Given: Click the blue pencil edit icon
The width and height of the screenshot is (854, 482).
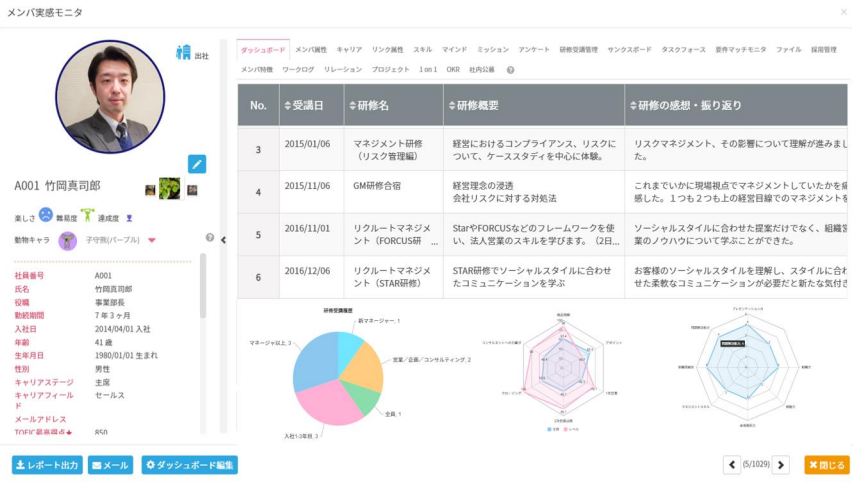Looking at the screenshot, I should click(x=197, y=164).
